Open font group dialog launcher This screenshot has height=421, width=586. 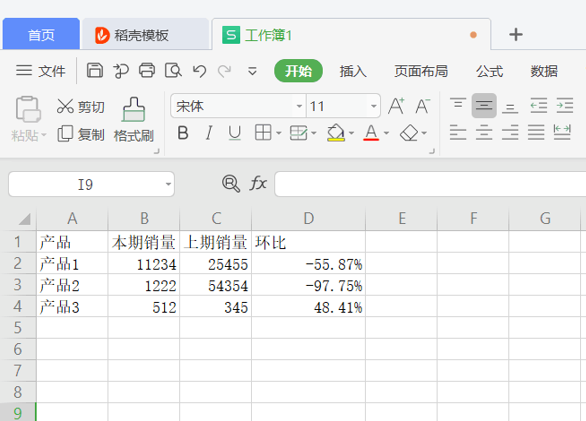(432, 151)
